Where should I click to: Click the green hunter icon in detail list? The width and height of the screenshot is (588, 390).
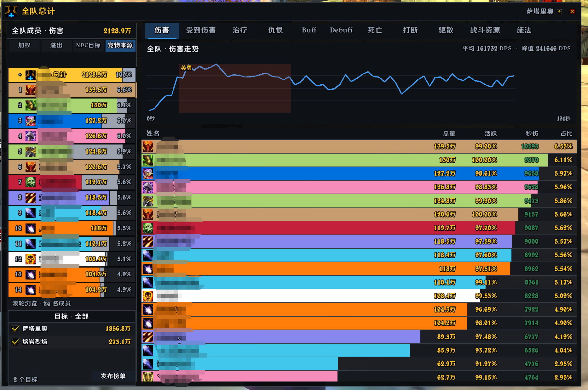coord(148,160)
